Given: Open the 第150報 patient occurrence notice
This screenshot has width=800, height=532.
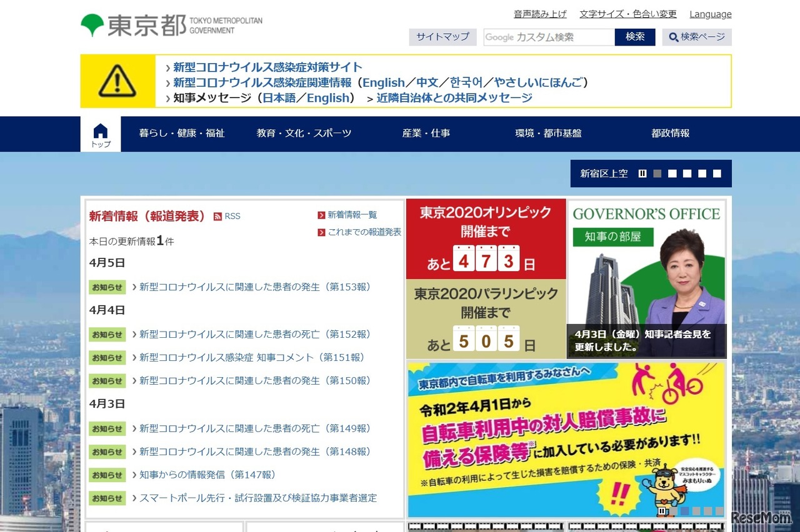Looking at the screenshot, I should point(255,380).
